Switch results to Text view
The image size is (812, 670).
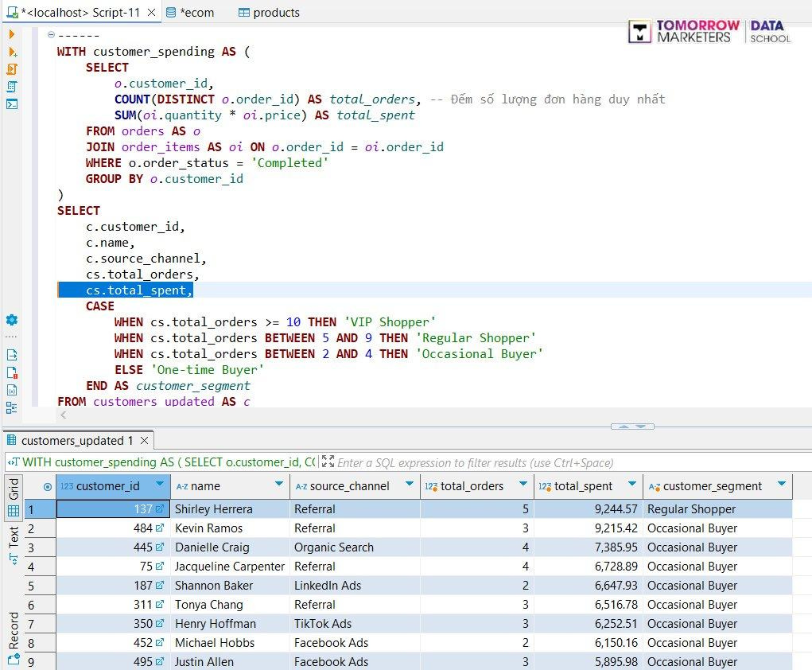pos(14,545)
